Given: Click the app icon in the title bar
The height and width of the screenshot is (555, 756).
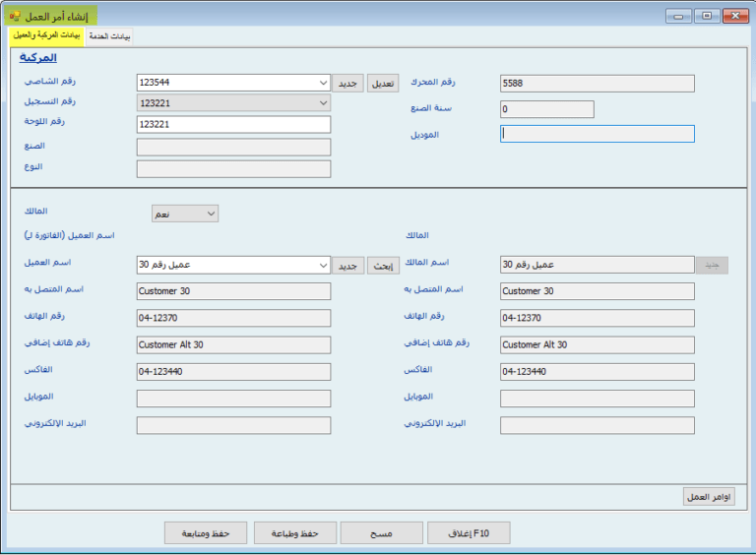Looking at the screenshot, I should 15,16.
